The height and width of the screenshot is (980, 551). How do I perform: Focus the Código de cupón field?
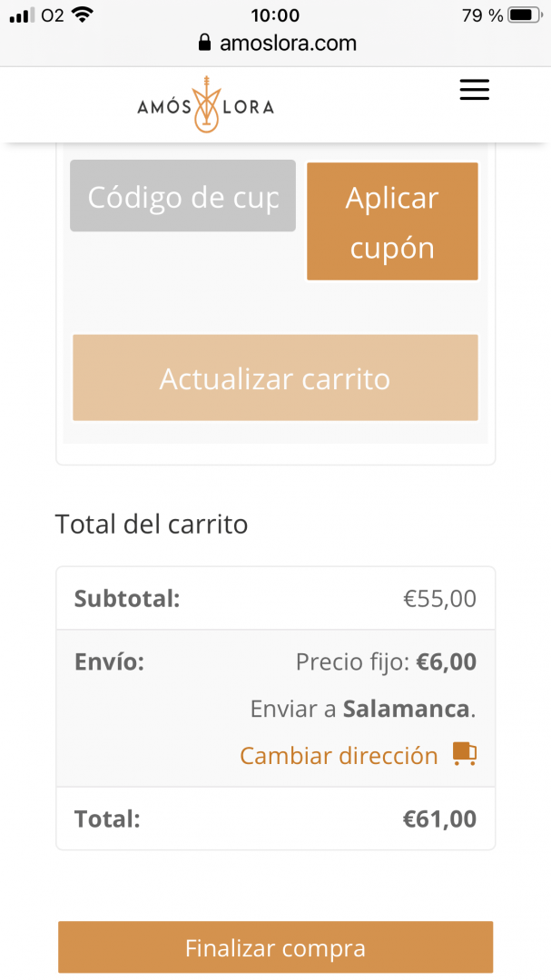click(x=182, y=196)
